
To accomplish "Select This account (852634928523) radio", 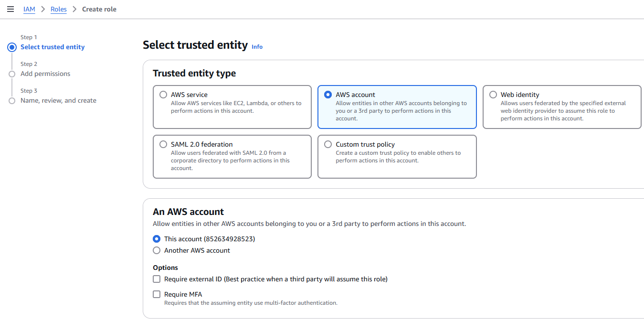I will tap(157, 239).
